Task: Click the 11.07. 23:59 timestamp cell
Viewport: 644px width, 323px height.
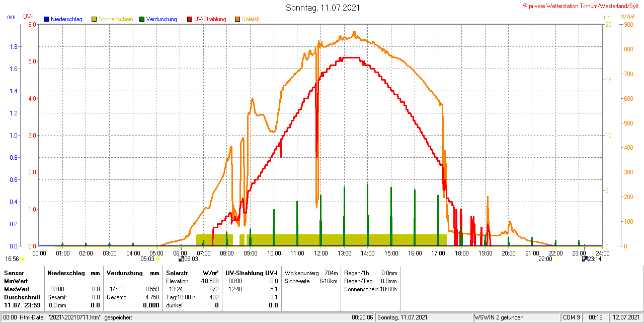Action: pos(23,305)
